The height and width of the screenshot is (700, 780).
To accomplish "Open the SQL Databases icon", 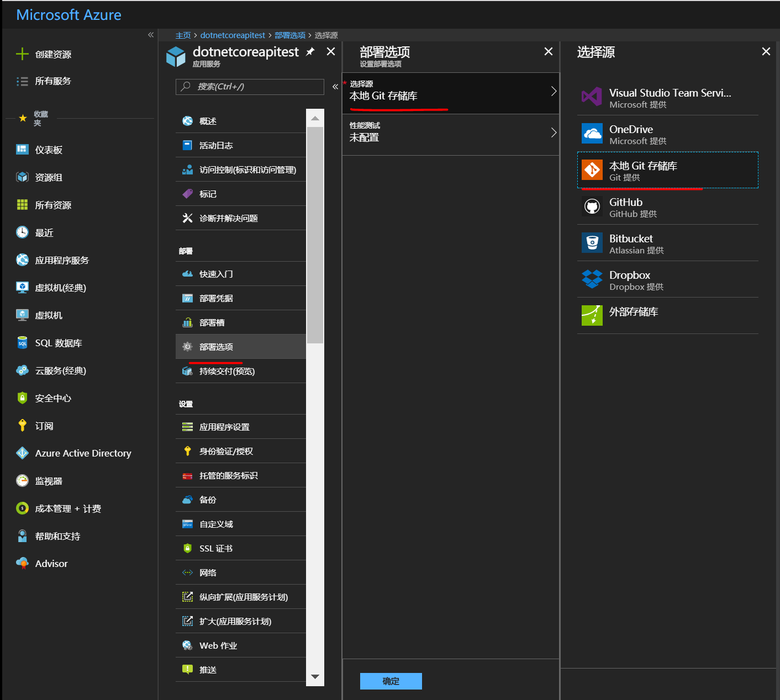I will (x=22, y=343).
